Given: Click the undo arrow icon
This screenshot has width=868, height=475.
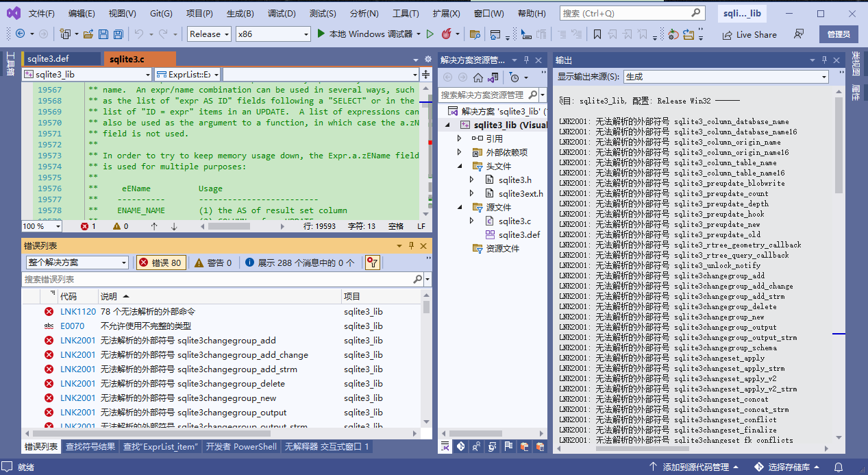Looking at the screenshot, I should (x=139, y=34).
